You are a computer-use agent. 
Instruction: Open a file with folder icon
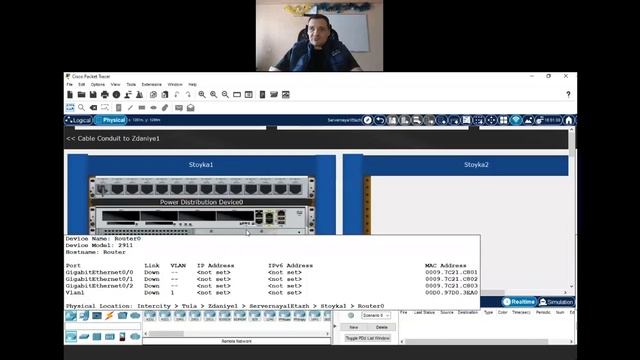[x=82, y=95]
